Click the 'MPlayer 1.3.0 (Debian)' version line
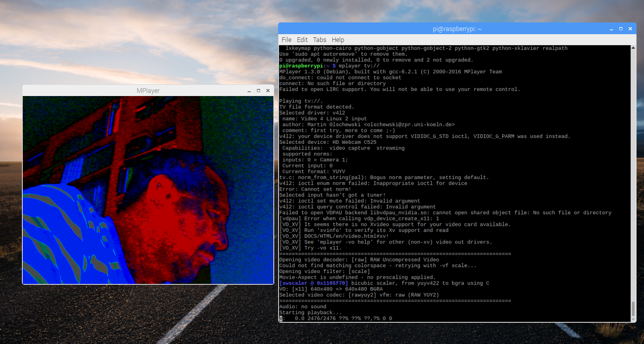 (x=390, y=72)
